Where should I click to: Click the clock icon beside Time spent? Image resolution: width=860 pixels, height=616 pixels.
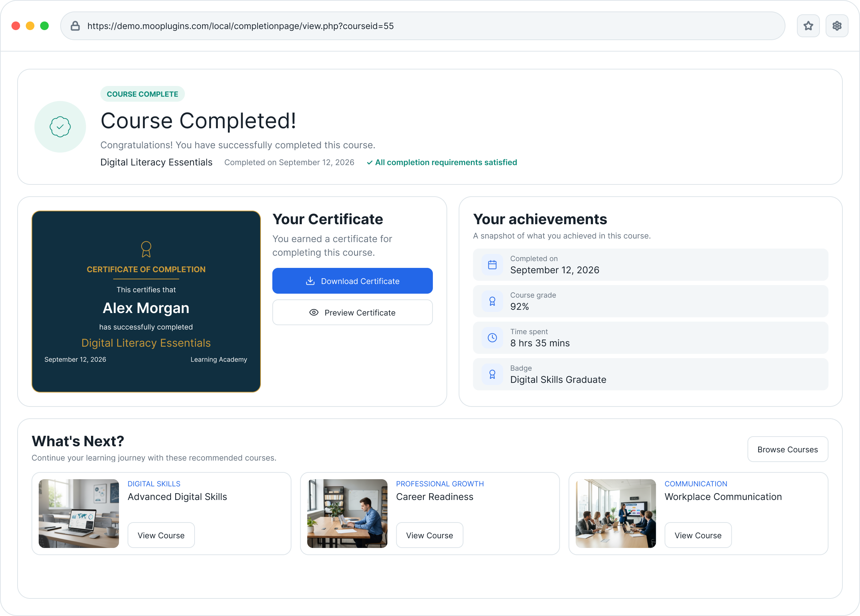(x=492, y=337)
